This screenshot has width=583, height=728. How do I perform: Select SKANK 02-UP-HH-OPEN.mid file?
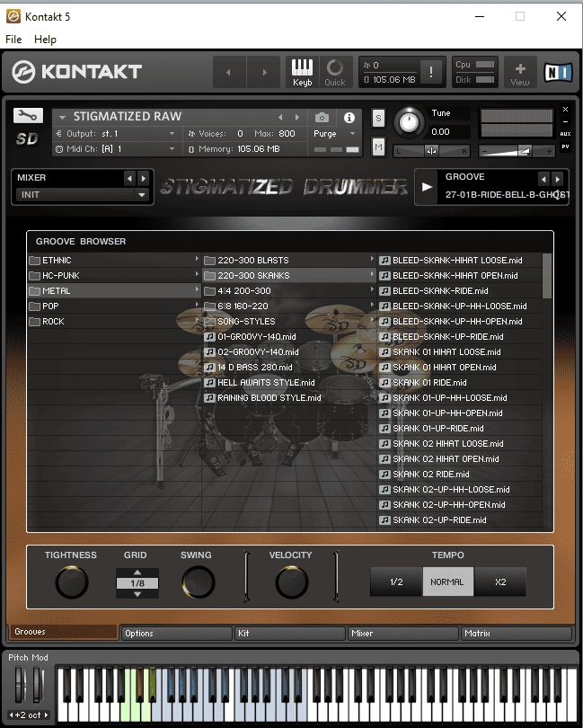460,505
